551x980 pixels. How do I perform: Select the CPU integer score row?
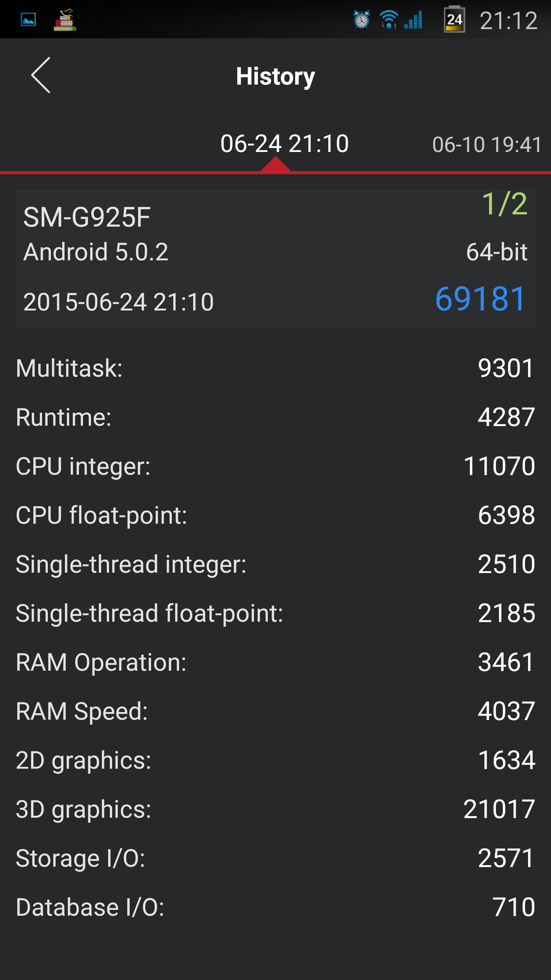275,466
